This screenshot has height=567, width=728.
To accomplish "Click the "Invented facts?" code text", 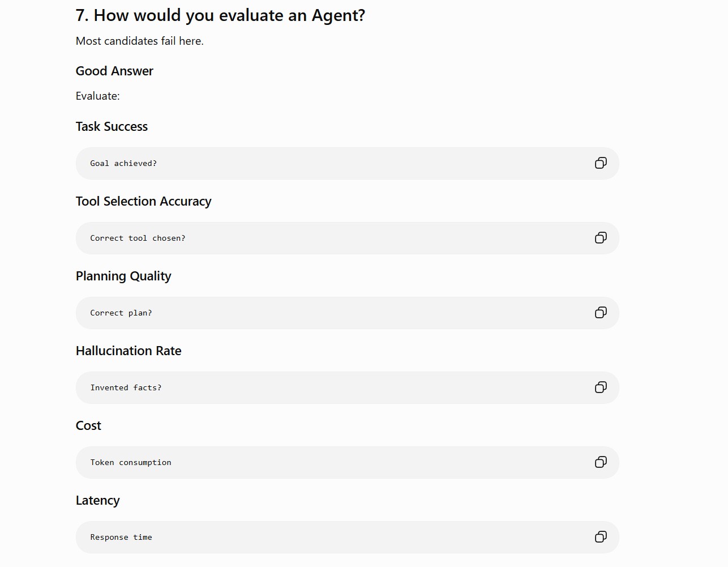I will (126, 387).
